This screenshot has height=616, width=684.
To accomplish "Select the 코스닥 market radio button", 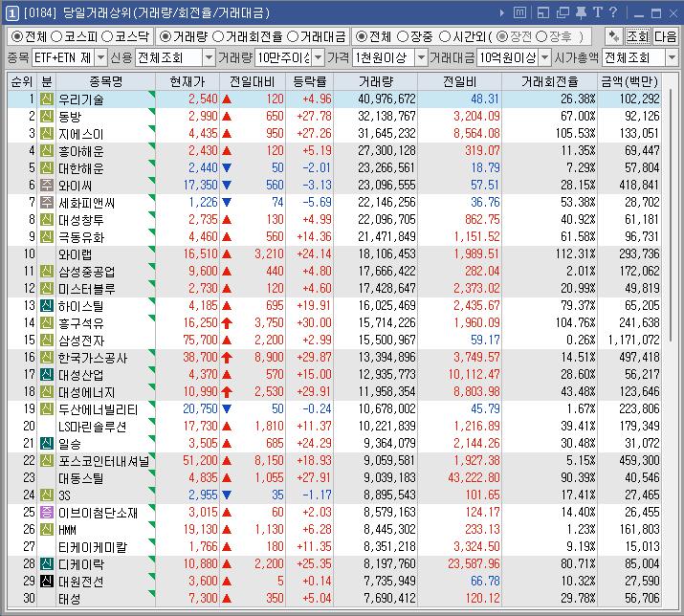I will 107,36.
